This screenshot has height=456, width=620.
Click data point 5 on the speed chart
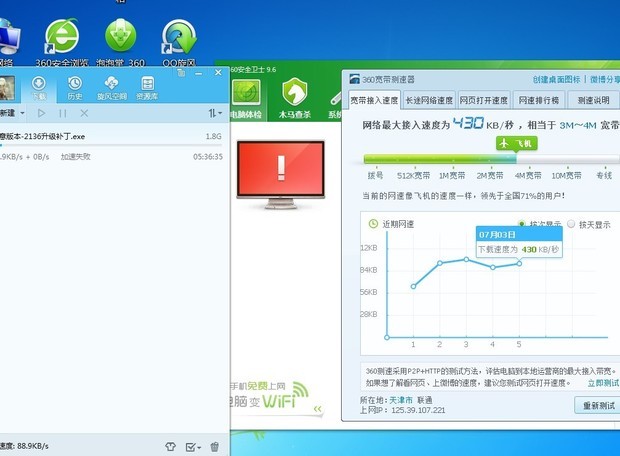pos(519,263)
